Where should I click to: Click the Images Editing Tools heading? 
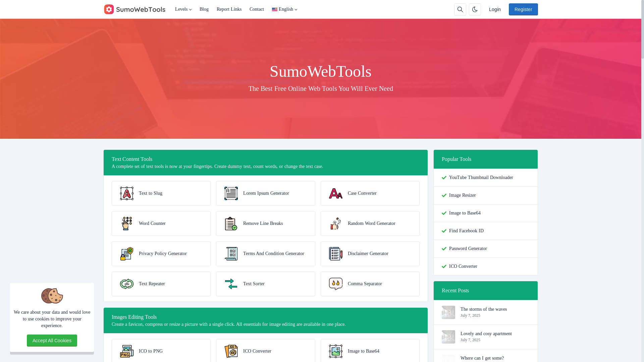coord(134,317)
